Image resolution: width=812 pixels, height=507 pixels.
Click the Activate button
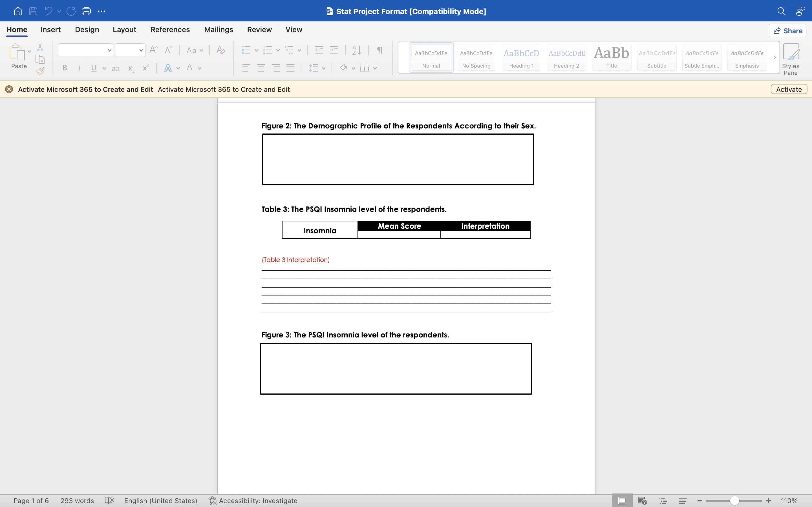(789, 89)
